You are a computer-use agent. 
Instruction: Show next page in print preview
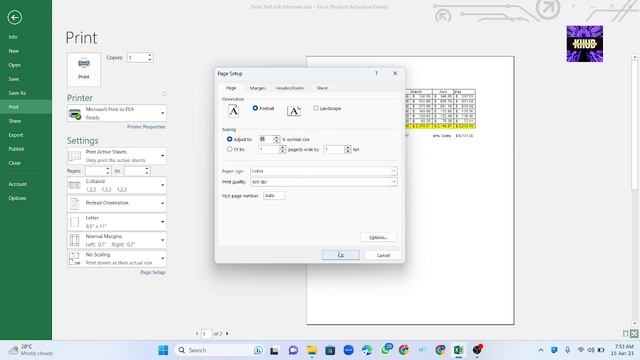[227, 333]
